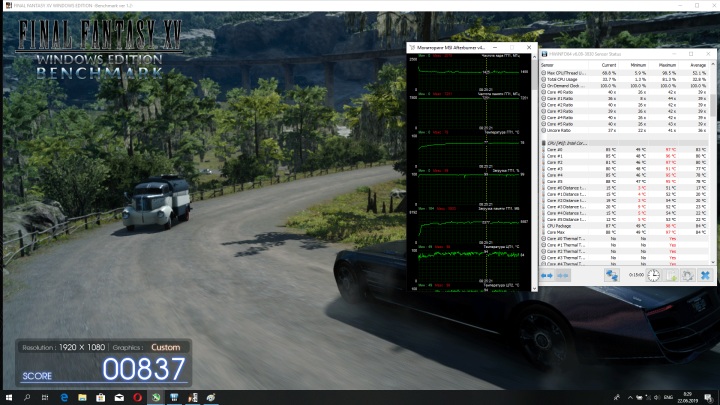
Task: Select On-Demand Clock row
Action: pos(624,86)
